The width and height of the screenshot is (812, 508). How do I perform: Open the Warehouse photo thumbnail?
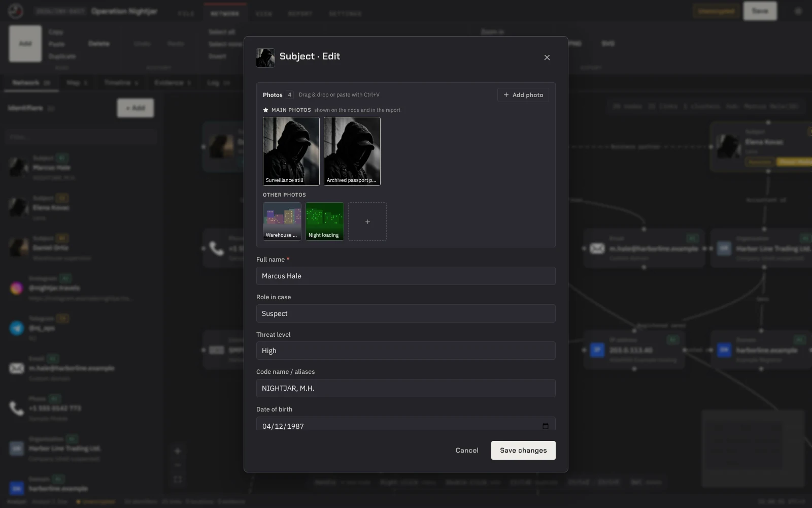(x=282, y=221)
